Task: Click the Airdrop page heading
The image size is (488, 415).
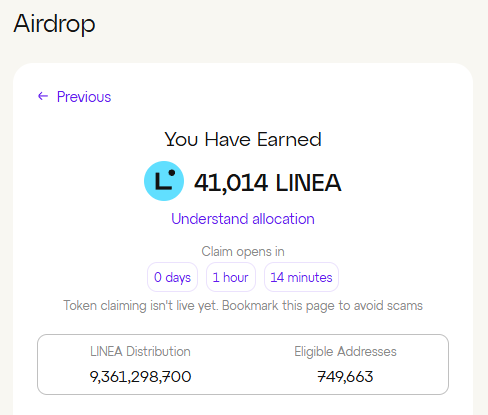Action: (54, 24)
